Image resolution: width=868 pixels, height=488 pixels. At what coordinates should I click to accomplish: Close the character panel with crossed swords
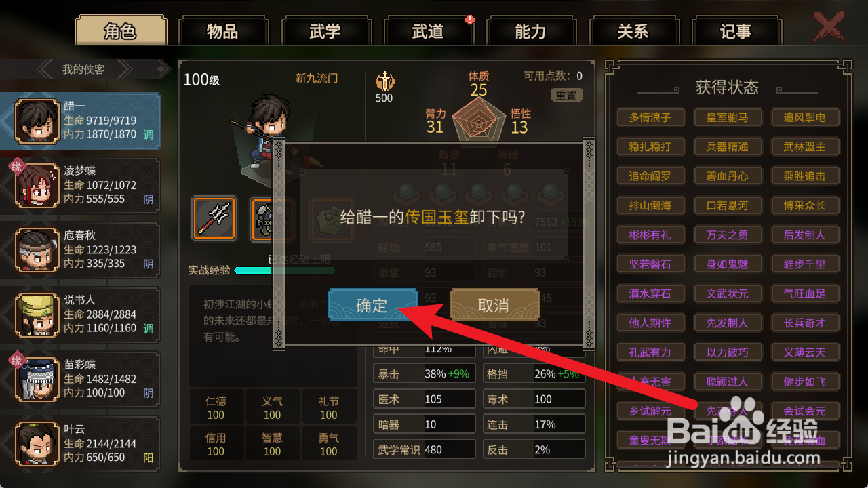click(x=829, y=28)
